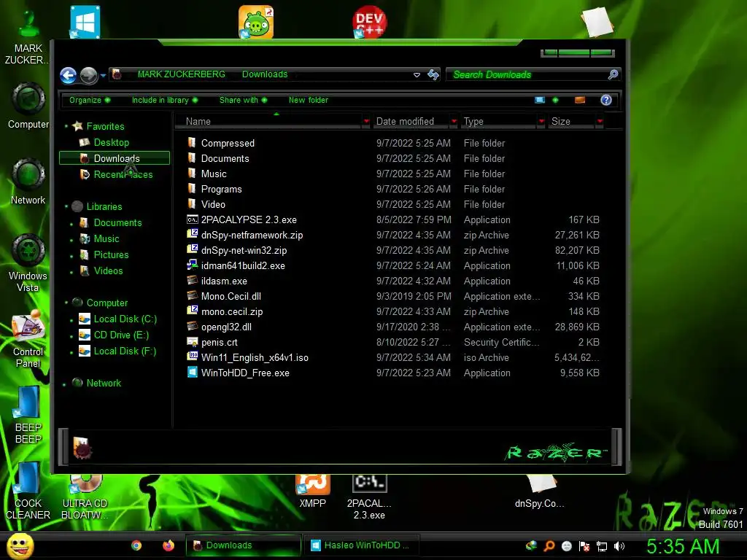
Task: Click the 5:35 AM taskbar clock
Action: pyautogui.click(x=683, y=546)
